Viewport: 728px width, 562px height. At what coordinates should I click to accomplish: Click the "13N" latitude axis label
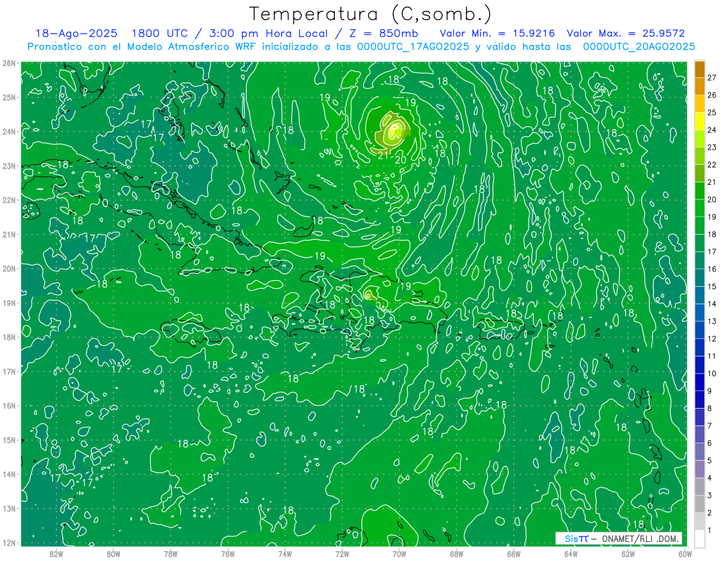(x=9, y=508)
